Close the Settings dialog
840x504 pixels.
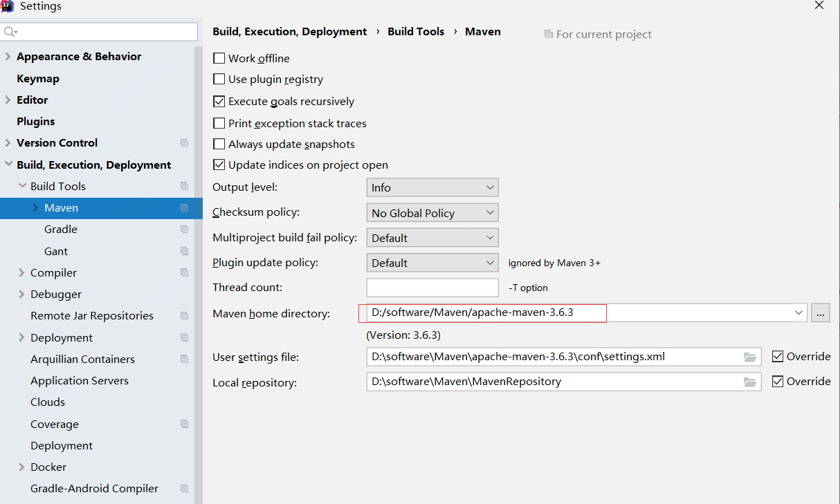(x=819, y=6)
